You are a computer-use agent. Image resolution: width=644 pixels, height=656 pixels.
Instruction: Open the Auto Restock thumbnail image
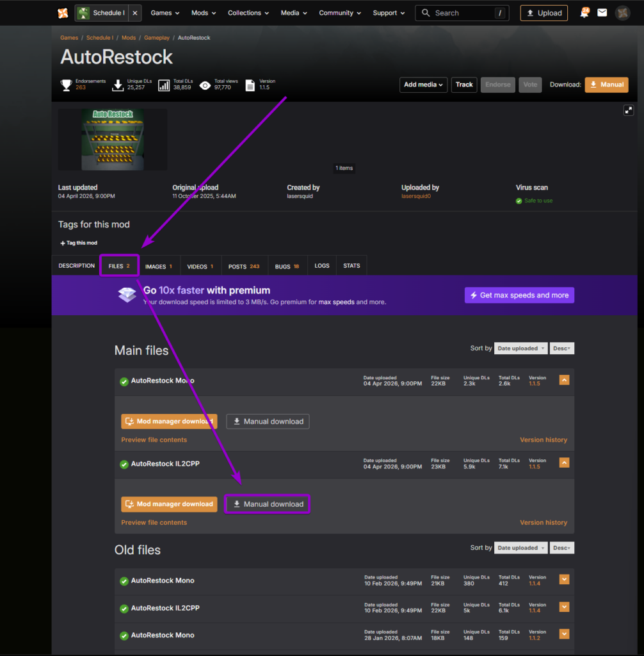tap(113, 140)
